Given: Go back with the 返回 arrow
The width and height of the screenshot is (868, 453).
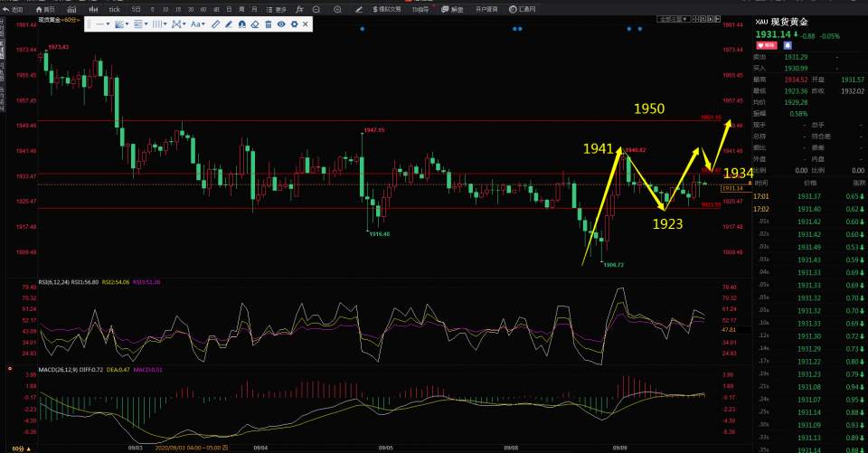Looking at the screenshot, I should pyautogui.click(x=14, y=9).
